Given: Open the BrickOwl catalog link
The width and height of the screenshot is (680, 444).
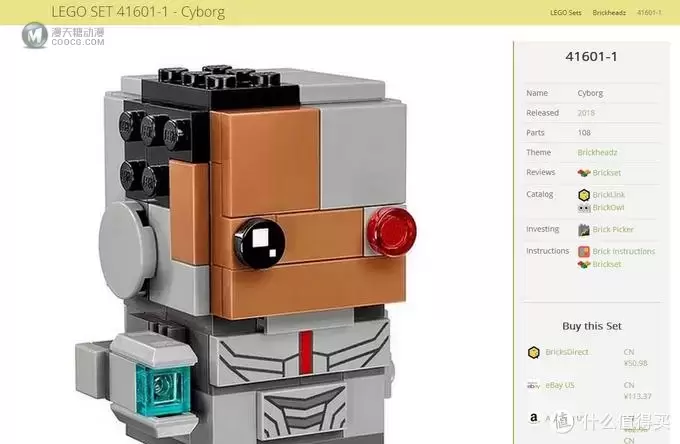Looking at the screenshot, I should pyautogui.click(x=608, y=208).
